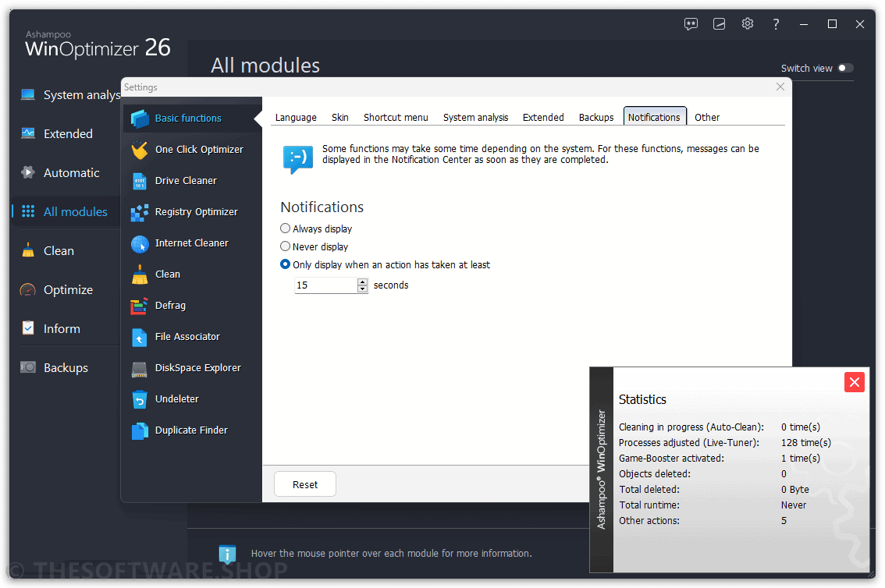
Task: Open the System analysis tab in Settings
Action: coord(475,117)
